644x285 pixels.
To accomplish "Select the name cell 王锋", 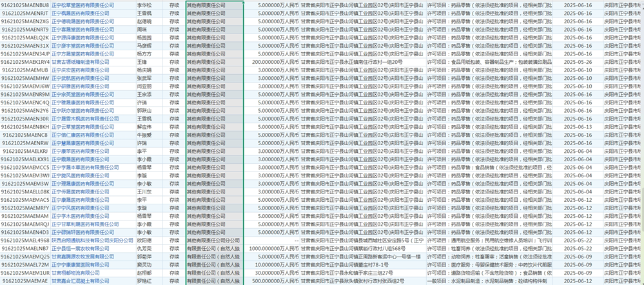I will tap(142, 61).
